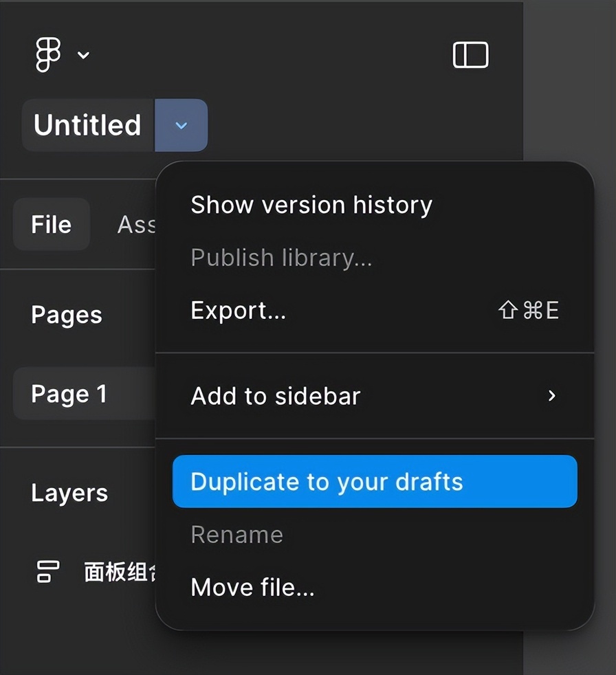This screenshot has width=616, height=675.
Task: Switch to the File tab
Action: [52, 224]
